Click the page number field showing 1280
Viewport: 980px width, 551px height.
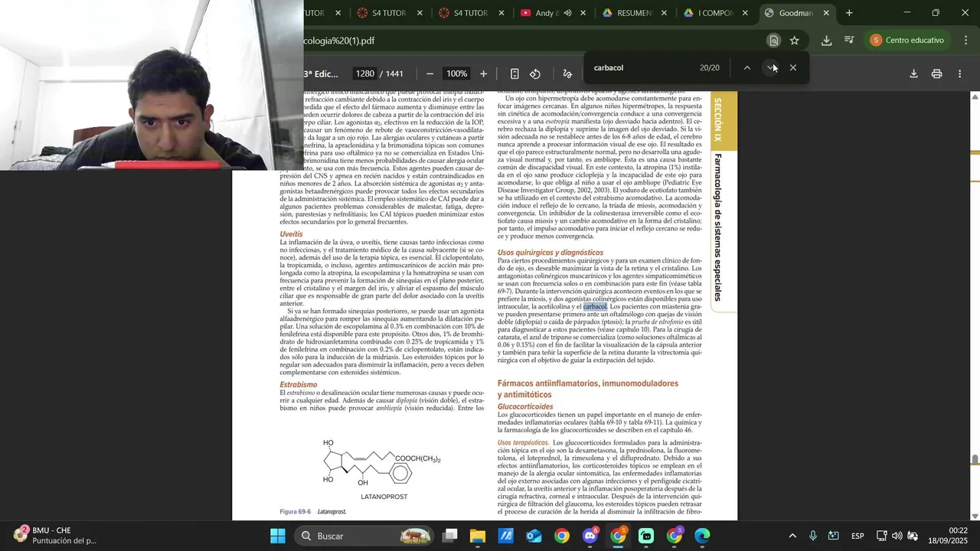coord(365,74)
